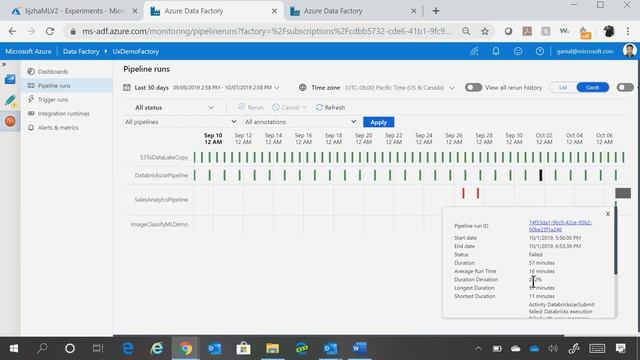Screen dimensions: 640x360
Task: Open the All pipelines dropdown
Action: tap(180, 122)
